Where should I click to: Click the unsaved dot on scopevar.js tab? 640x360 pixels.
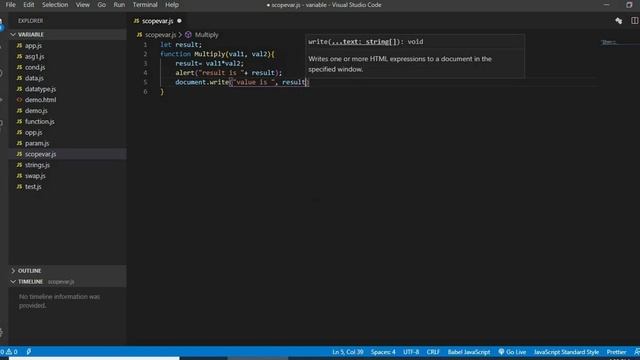179,21
